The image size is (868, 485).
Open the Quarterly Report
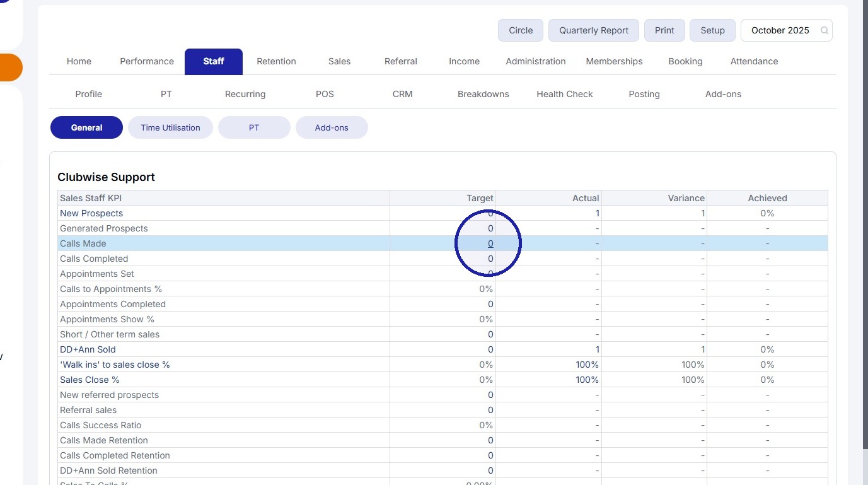(x=594, y=30)
